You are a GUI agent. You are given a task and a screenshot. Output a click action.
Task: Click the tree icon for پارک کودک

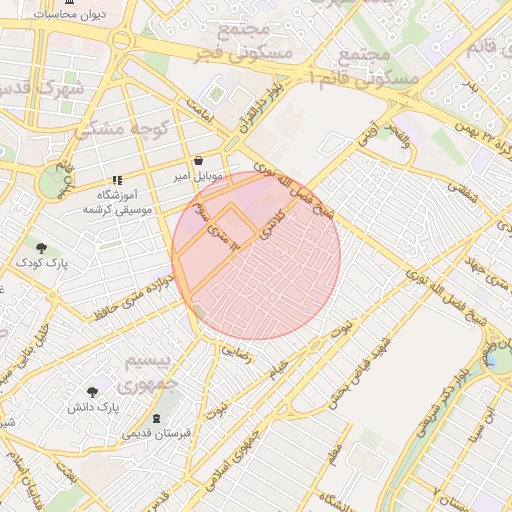(41, 248)
